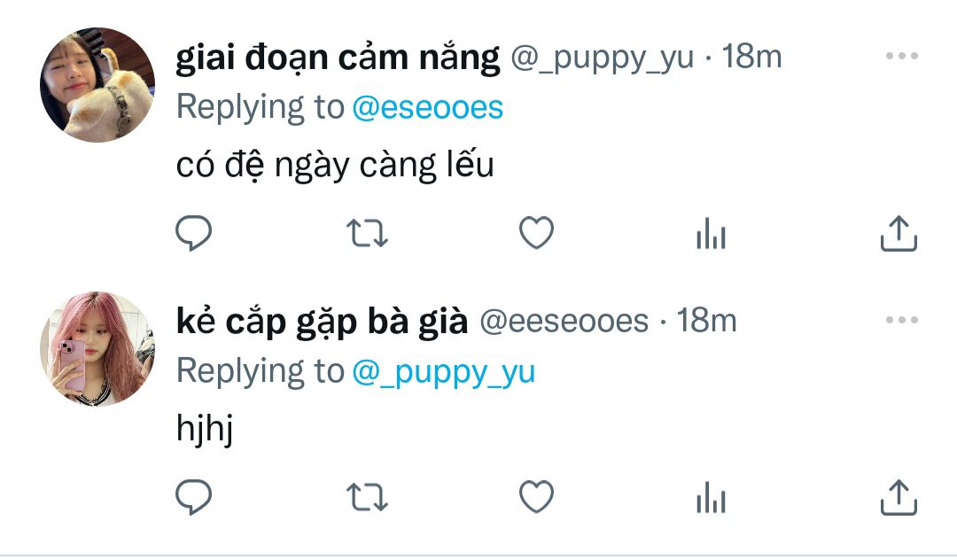Share the 'hjhj' tweet
This screenshot has width=957, height=560.
tap(899, 497)
